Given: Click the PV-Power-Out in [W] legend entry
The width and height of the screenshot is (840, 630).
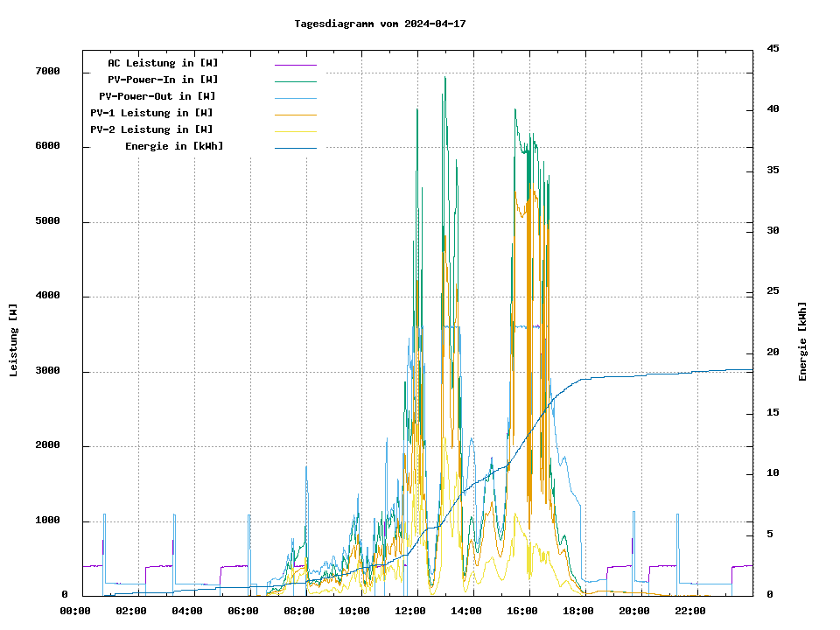Looking at the screenshot, I should point(157,97).
